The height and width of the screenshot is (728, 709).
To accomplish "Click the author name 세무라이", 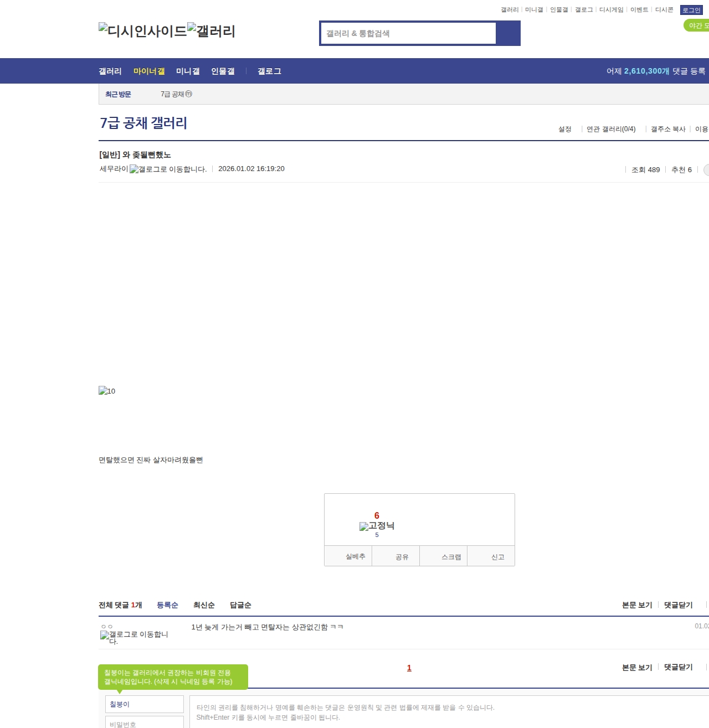I will (x=114, y=169).
